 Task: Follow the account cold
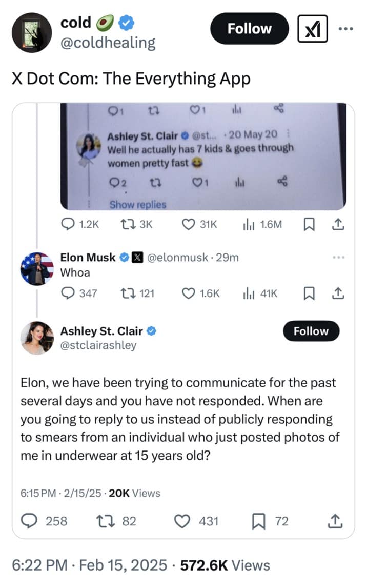(249, 29)
